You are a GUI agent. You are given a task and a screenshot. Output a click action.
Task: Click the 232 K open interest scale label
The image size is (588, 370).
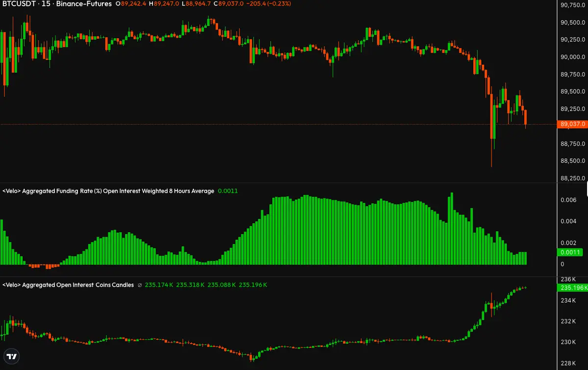coord(567,321)
